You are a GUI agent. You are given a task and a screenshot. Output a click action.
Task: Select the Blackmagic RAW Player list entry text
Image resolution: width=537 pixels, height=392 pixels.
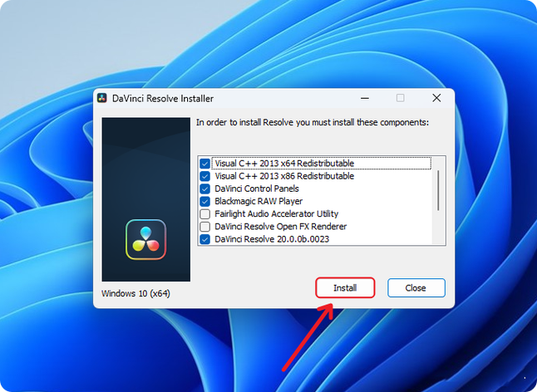tap(259, 201)
